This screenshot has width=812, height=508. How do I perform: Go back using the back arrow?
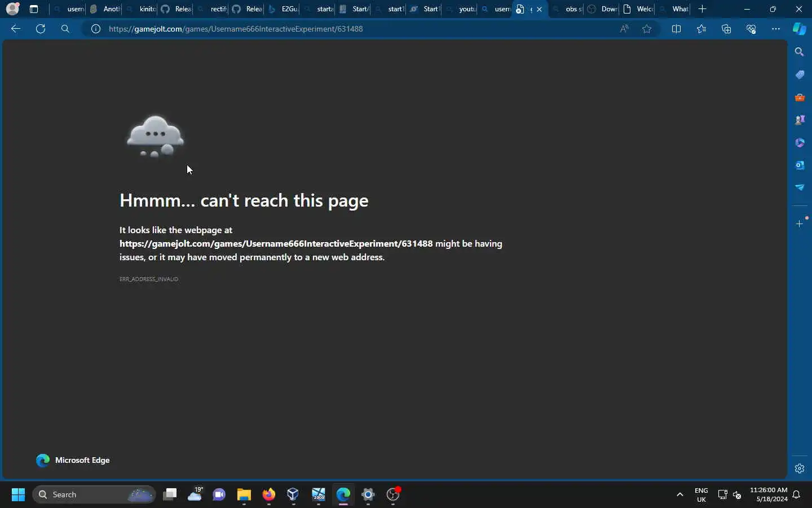pos(16,29)
